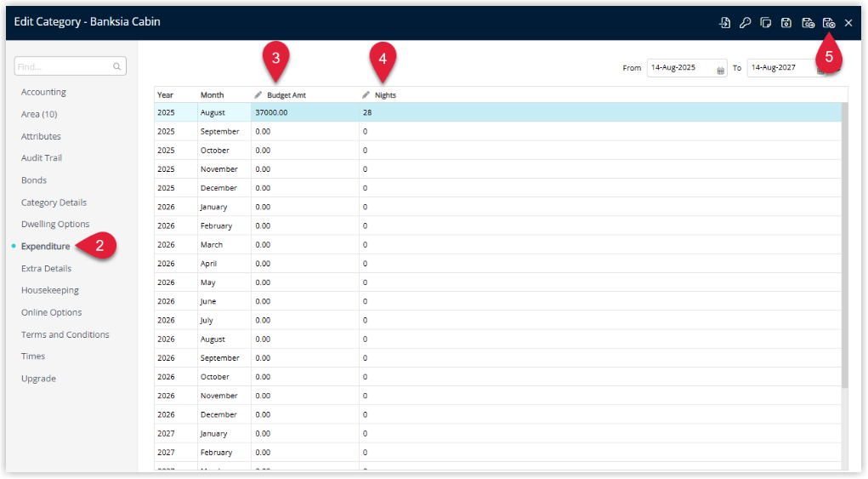
Task: Click February 2027 budget amount cell
Action: tap(305, 452)
